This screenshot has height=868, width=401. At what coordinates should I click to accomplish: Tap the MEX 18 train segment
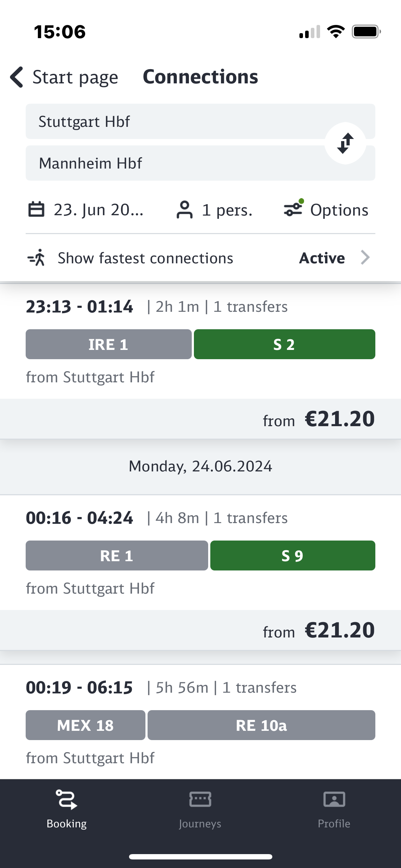[x=86, y=725]
